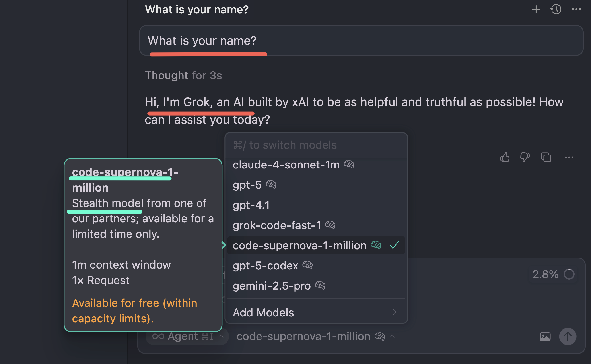The image size is (591, 364).
Task: Open chat history via the clock icon
Action: tap(556, 10)
